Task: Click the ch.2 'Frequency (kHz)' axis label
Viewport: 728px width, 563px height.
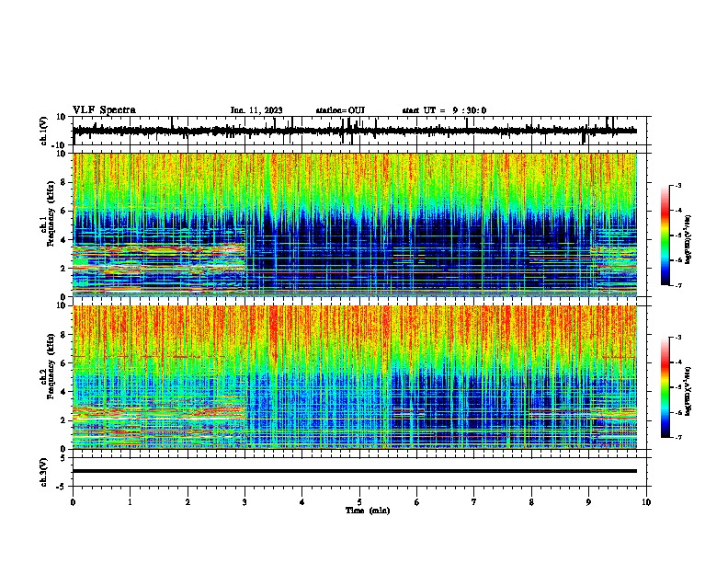Action: coord(51,366)
